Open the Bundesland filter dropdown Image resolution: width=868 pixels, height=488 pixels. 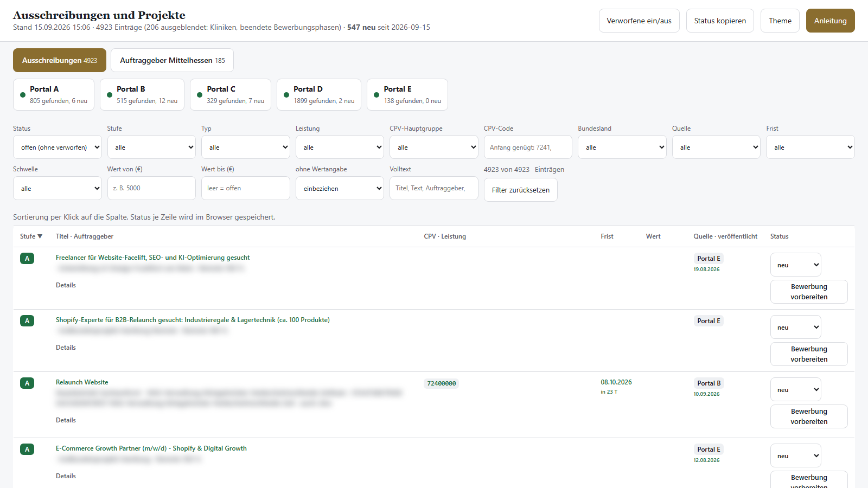pos(622,147)
